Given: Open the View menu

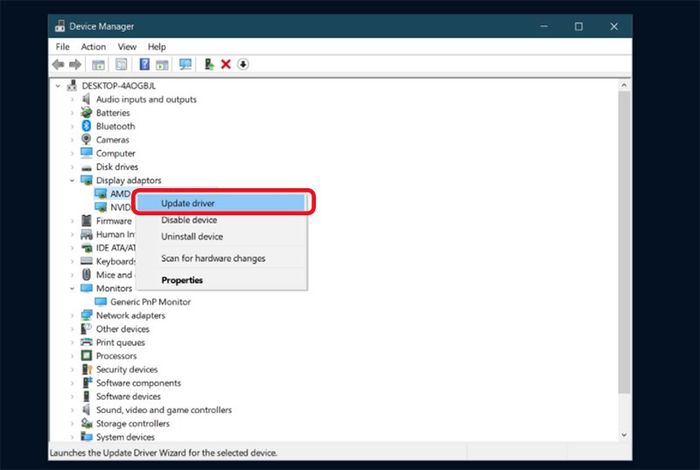Looking at the screenshot, I should pos(127,46).
